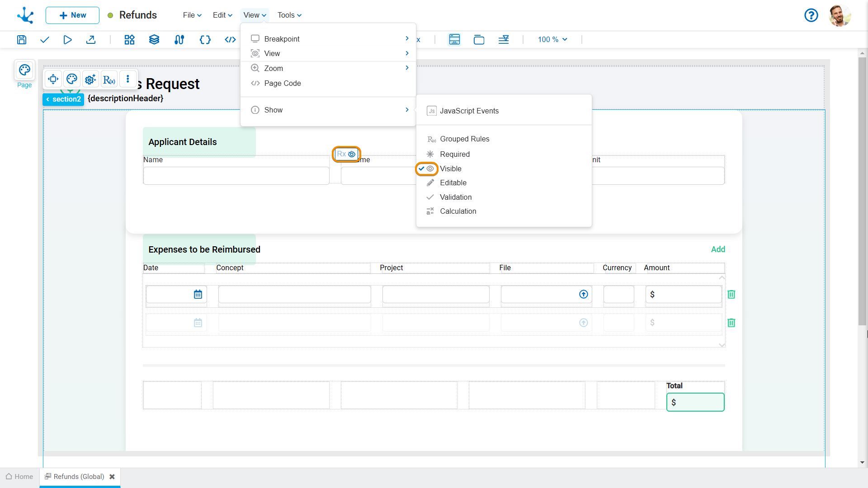Image resolution: width=868 pixels, height=488 pixels.
Task: Toggle the Editable rules option
Action: click(x=453, y=183)
